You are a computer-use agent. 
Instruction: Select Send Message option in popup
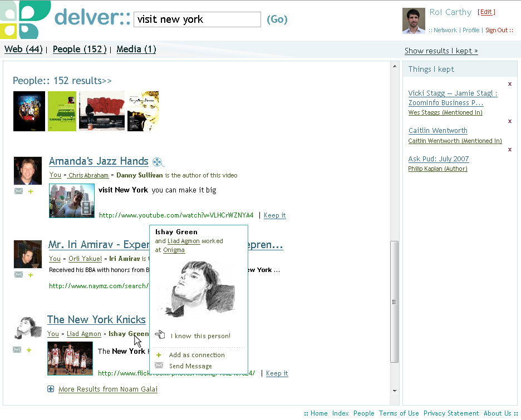click(x=190, y=366)
